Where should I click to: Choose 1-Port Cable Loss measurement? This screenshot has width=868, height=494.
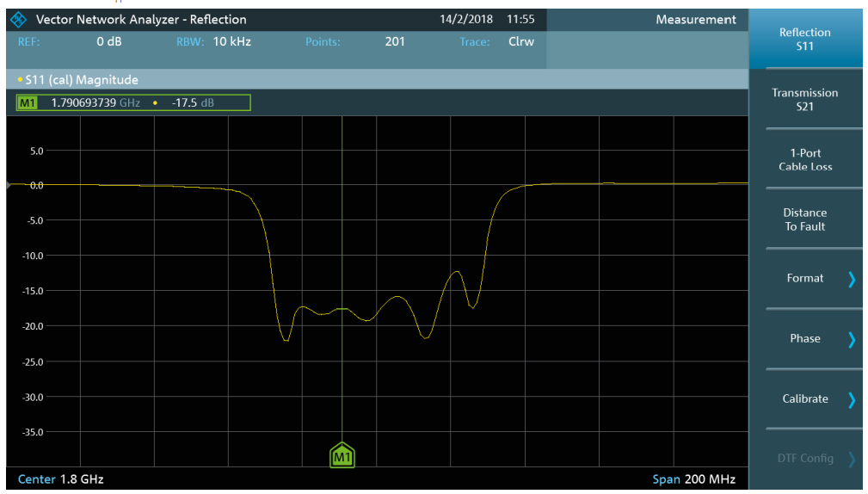click(804, 160)
